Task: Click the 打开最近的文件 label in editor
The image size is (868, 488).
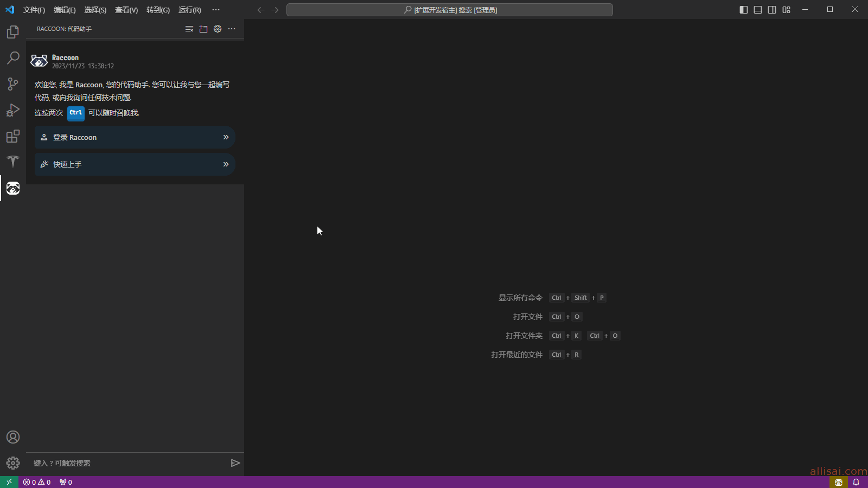Action: pyautogui.click(x=517, y=355)
